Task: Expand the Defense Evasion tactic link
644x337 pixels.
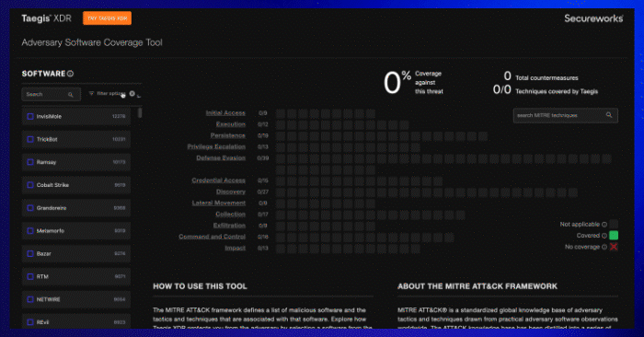Action: pos(221,157)
